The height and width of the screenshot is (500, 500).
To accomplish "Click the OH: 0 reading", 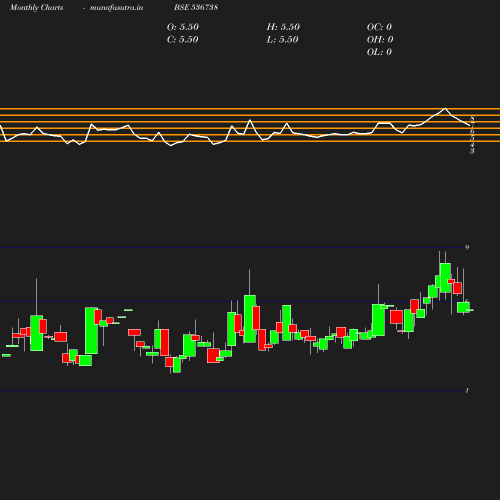I will point(380,40).
